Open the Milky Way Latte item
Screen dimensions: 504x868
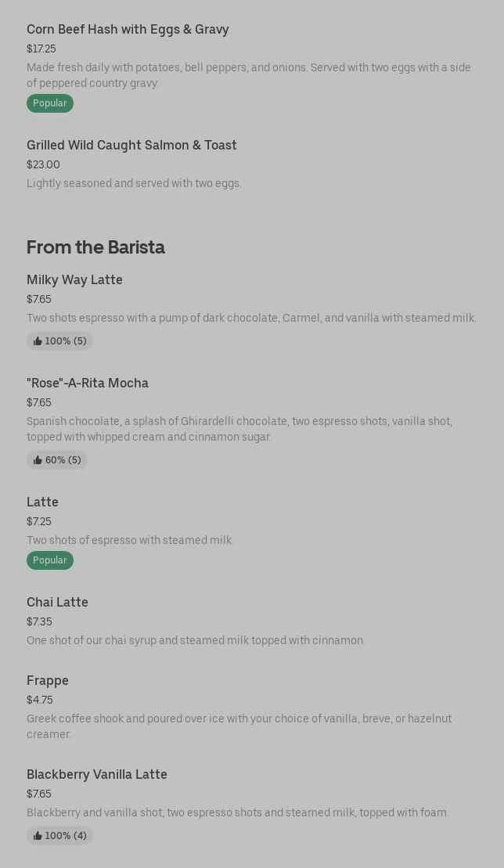pos(74,280)
